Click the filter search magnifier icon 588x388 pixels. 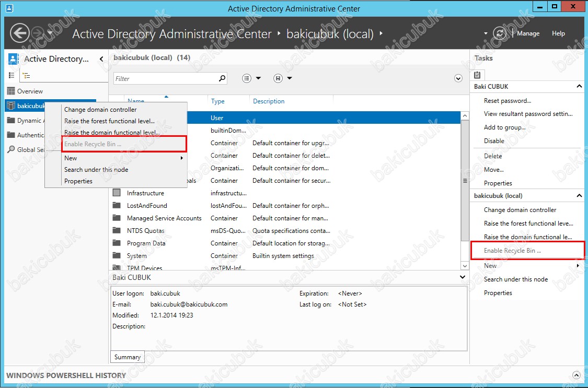pos(222,78)
